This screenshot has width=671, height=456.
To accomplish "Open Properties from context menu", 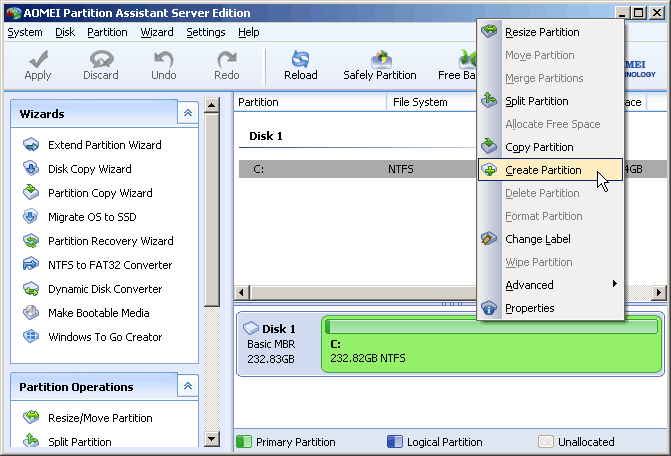I will 550,308.
